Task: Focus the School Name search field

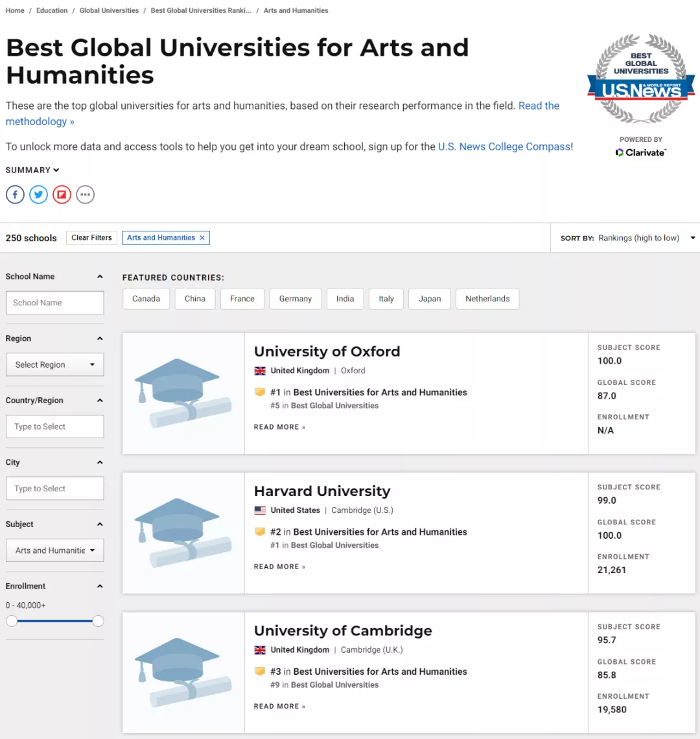Action: coord(54,303)
